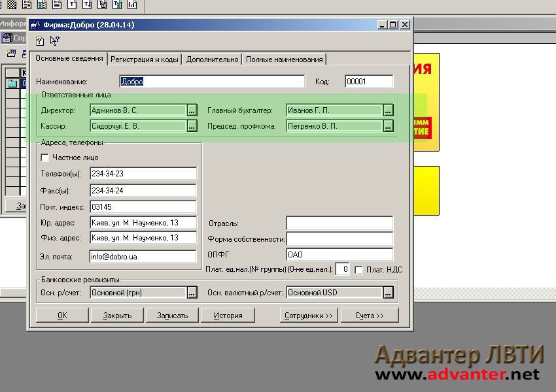Click the teal table grid icon in the main toolbar
Screen dimensions: 556x392
point(42,5)
